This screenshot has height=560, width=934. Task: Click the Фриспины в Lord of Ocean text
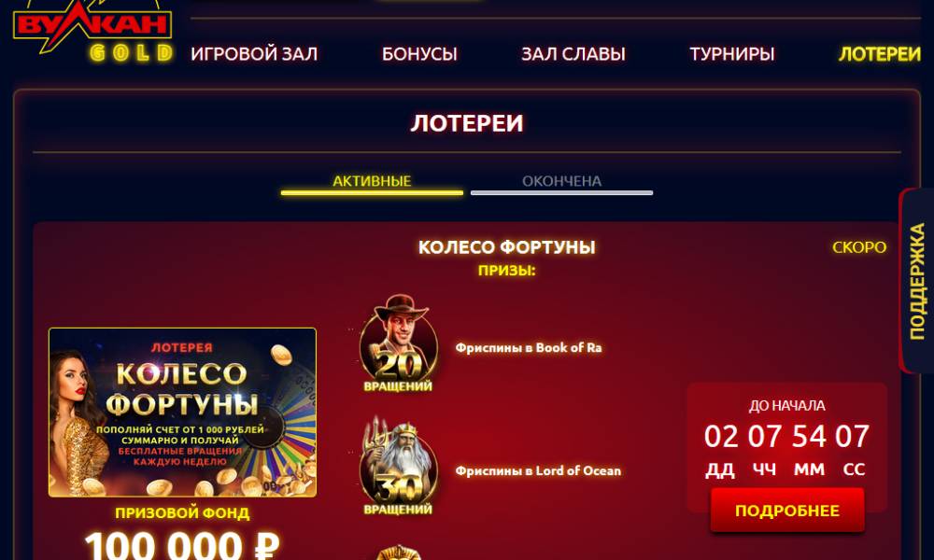[538, 470]
